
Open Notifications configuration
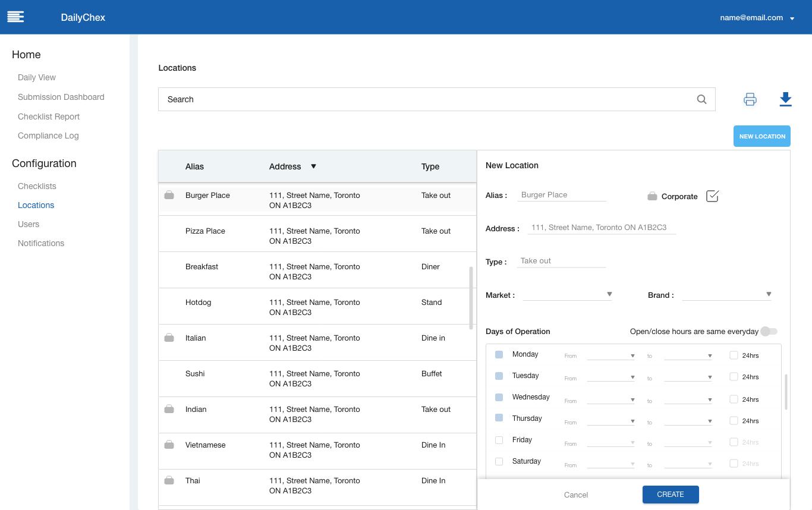(41, 243)
